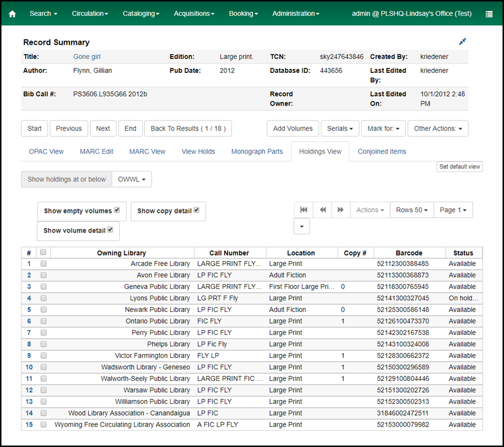Select the Geneva Public Library row checkbox

(44, 287)
